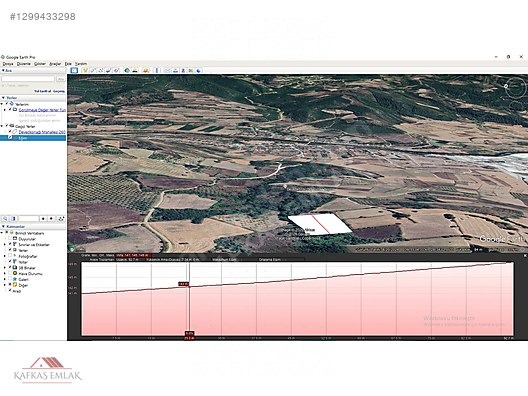This screenshot has height=396, width=528.
Task: Open the Yardım menu
Action: pyautogui.click(x=81, y=64)
